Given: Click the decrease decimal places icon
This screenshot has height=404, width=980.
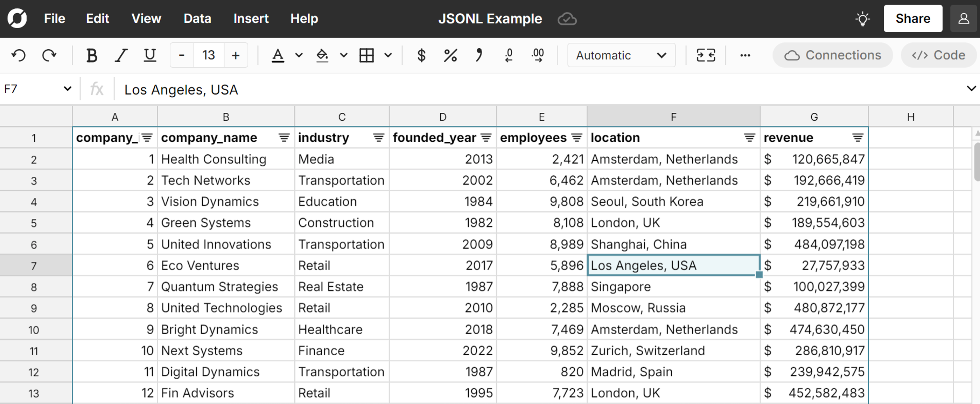Looking at the screenshot, I should (x=509, y=55).
